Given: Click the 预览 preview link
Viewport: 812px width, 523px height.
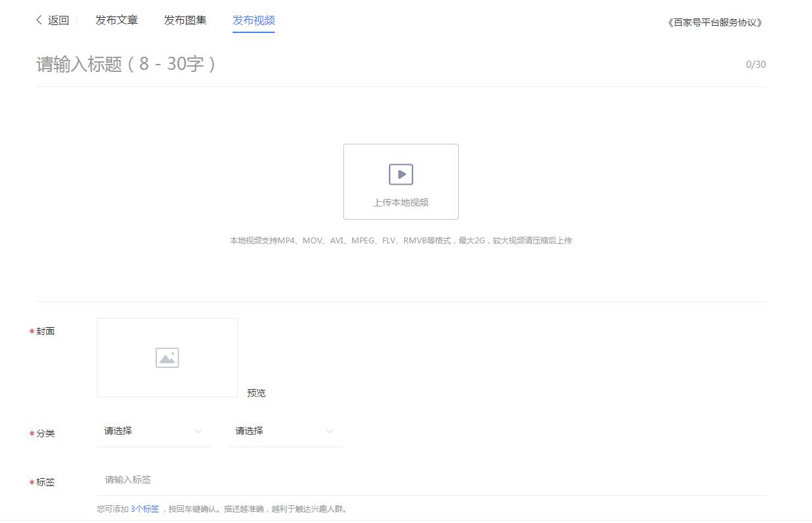Looking at the screenshot, I should tap(256, 393).
